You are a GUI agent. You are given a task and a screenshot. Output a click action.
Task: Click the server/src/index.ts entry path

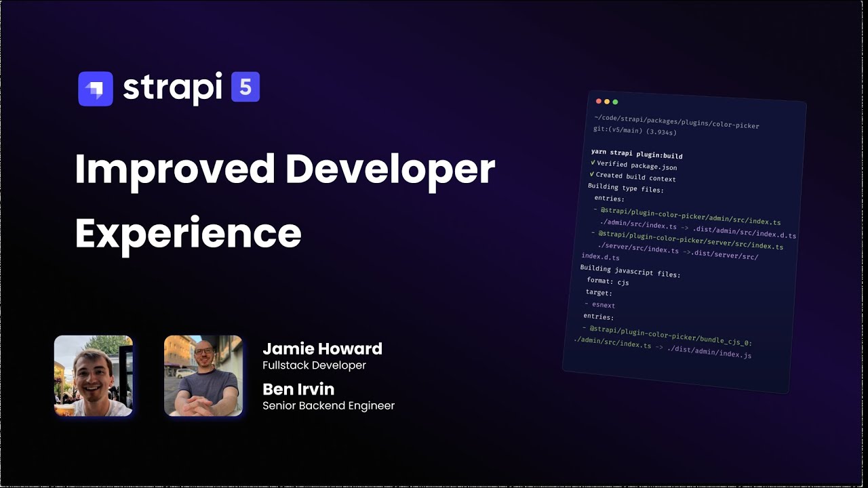(687, 240)
